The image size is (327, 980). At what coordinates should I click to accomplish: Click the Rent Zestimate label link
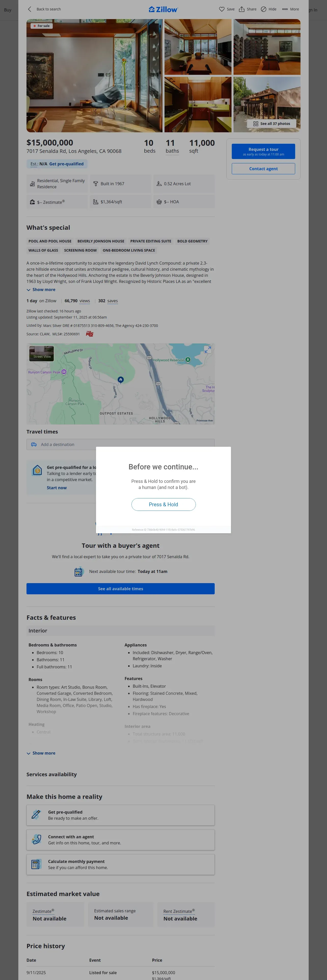179,911
